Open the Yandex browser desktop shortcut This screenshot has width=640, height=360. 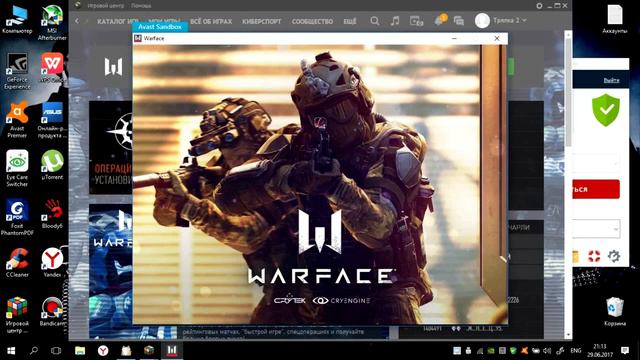(52, 262)
